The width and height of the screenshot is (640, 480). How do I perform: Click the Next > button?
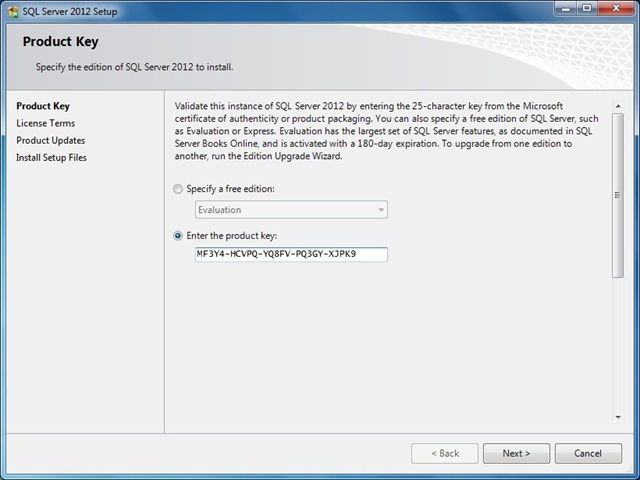(516, 453)
